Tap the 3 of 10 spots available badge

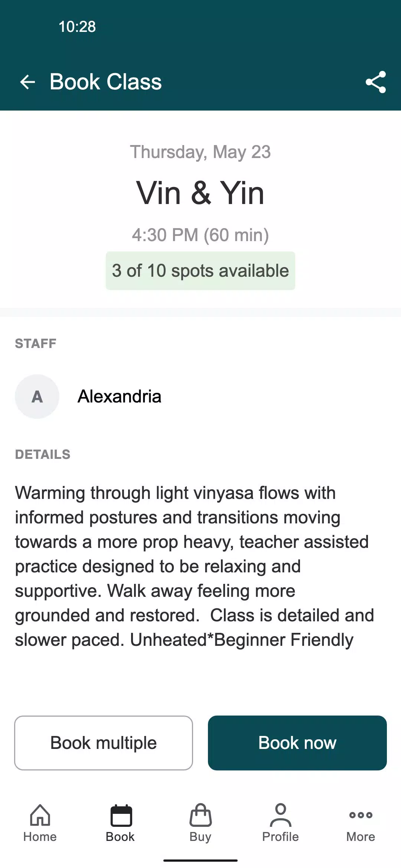pos(200,271)
